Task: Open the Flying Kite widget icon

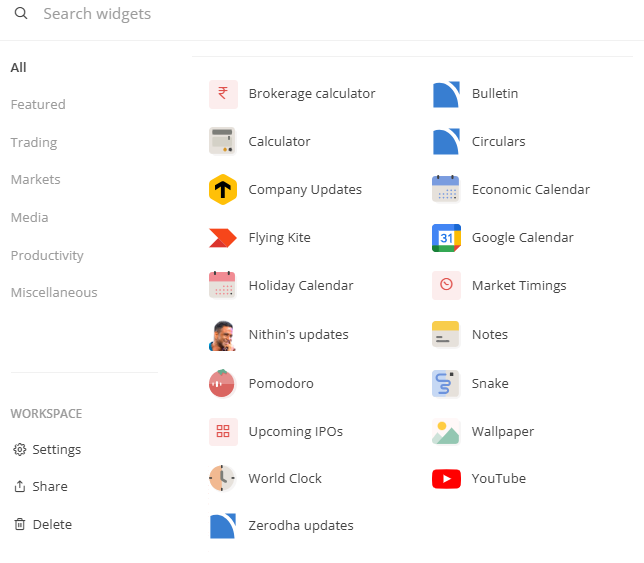Action: coord(223,238)
